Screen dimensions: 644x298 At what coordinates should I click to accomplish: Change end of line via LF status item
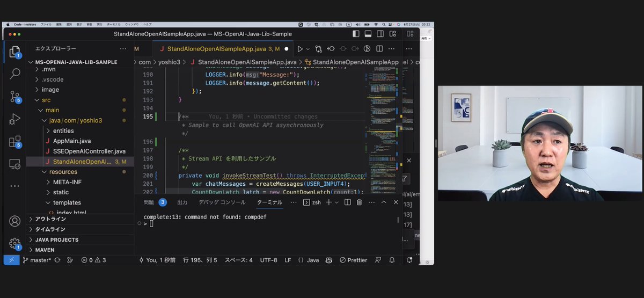(288, 260)
